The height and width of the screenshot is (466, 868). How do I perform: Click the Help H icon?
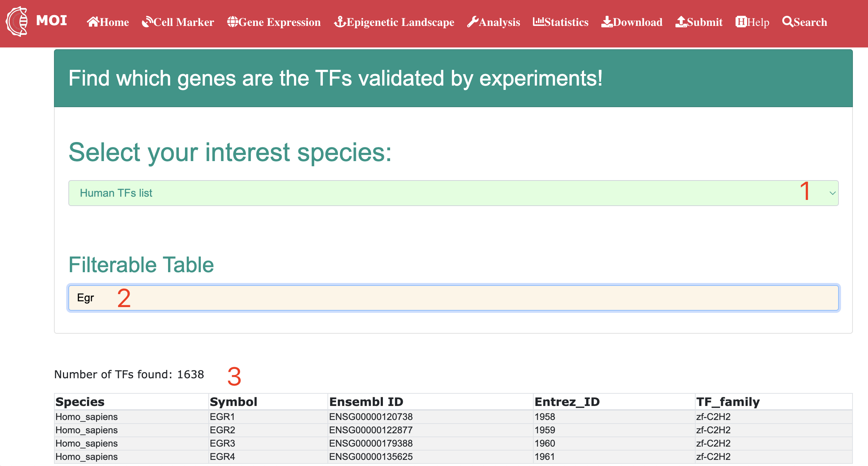(x=741, y=22)
